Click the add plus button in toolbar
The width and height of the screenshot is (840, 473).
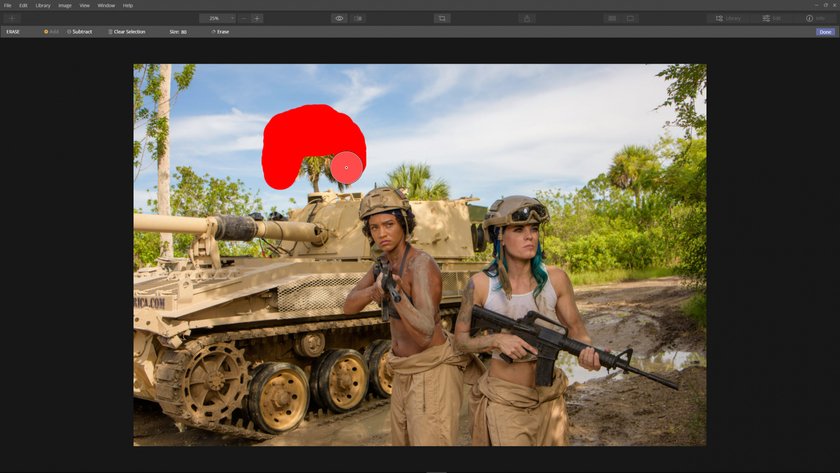(x=12, y=18)
